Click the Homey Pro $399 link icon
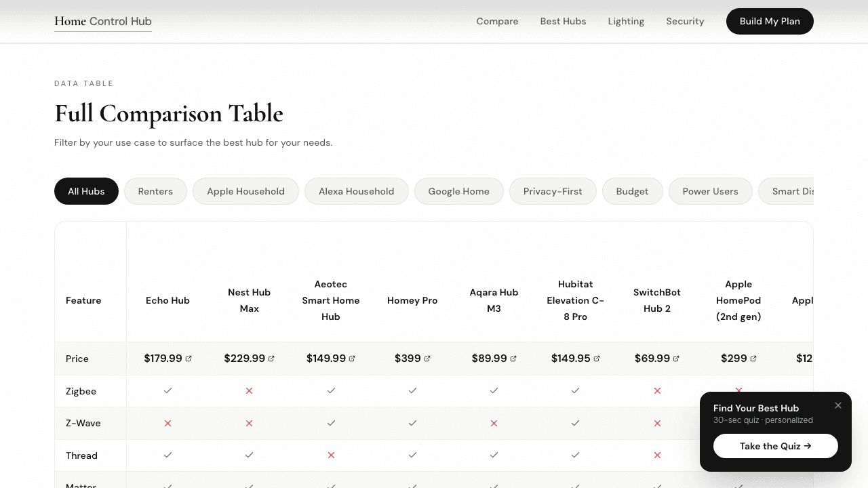 coord(427,359)
